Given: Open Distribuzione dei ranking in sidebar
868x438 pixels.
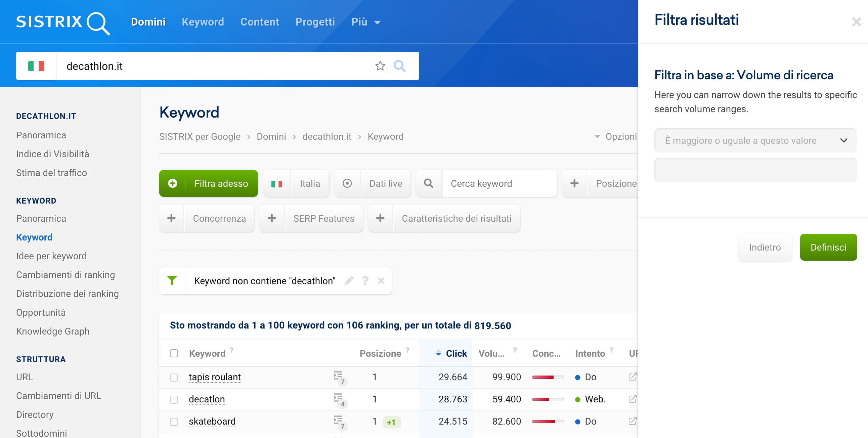Looking at the screenshot, I should pyautogui.click(x=68, y=294).
